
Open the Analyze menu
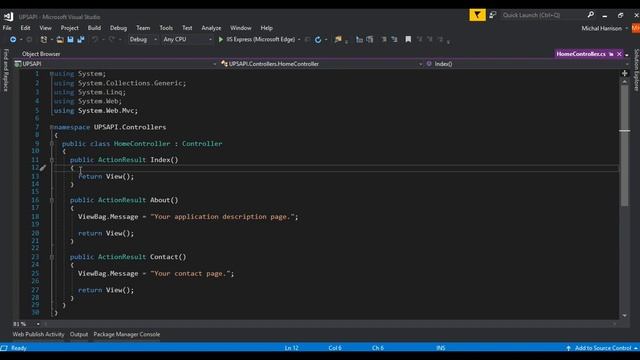(x=211, y=28)
